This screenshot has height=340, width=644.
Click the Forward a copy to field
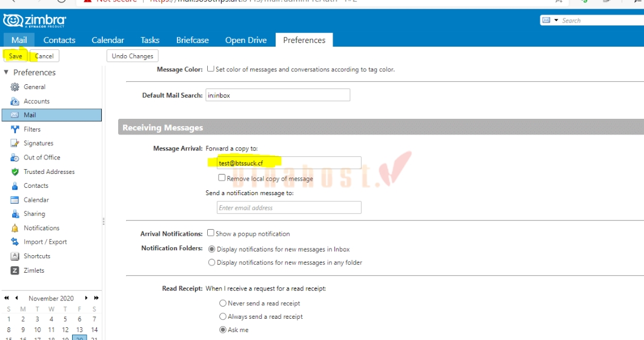pyautogui.click(x=289, y=163)
